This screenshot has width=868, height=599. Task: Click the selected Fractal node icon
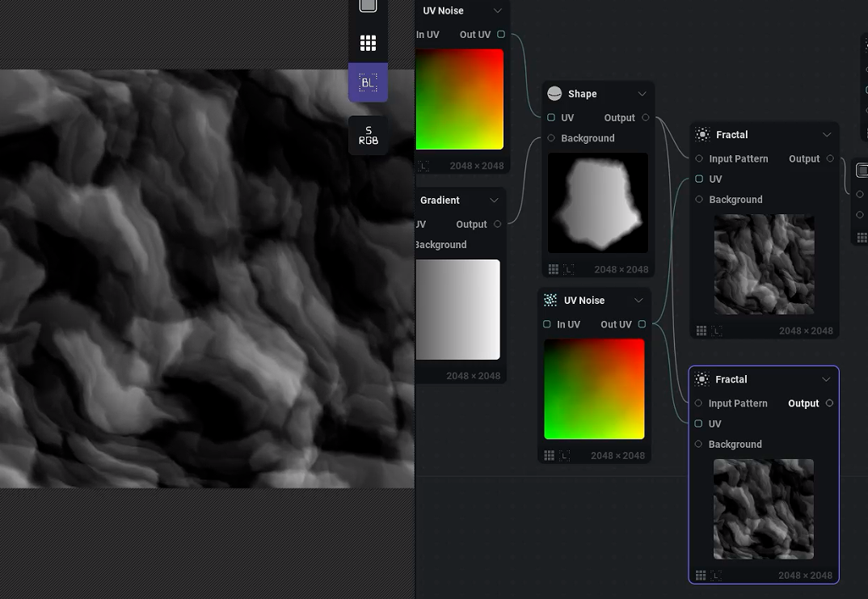[702, 379]
